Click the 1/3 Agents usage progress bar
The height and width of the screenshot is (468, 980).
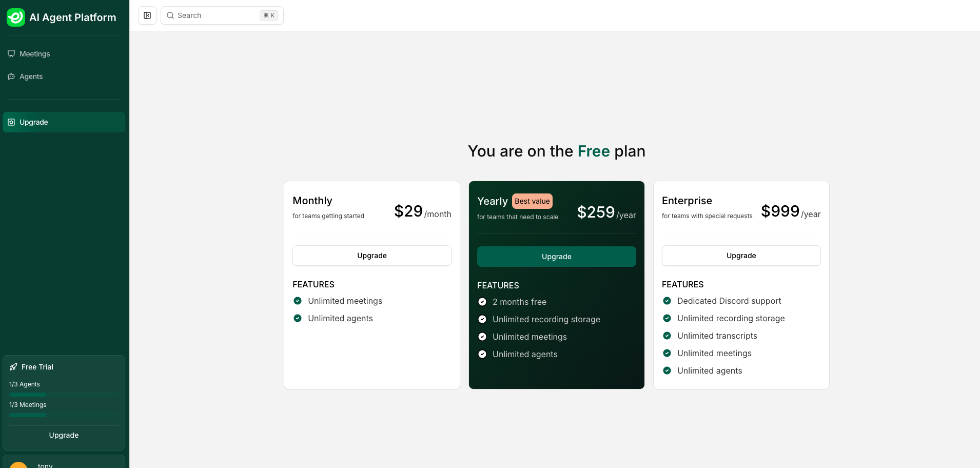[x=64, y=395]
